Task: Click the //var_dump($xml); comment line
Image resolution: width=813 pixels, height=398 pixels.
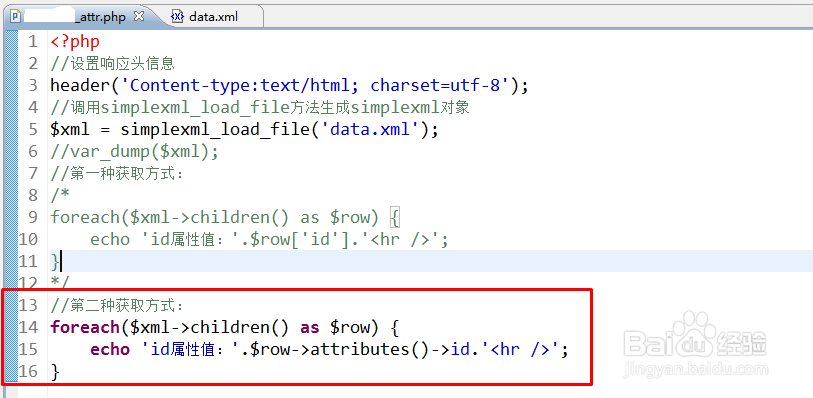Action: pyautogui.click(x=135, y=151)
